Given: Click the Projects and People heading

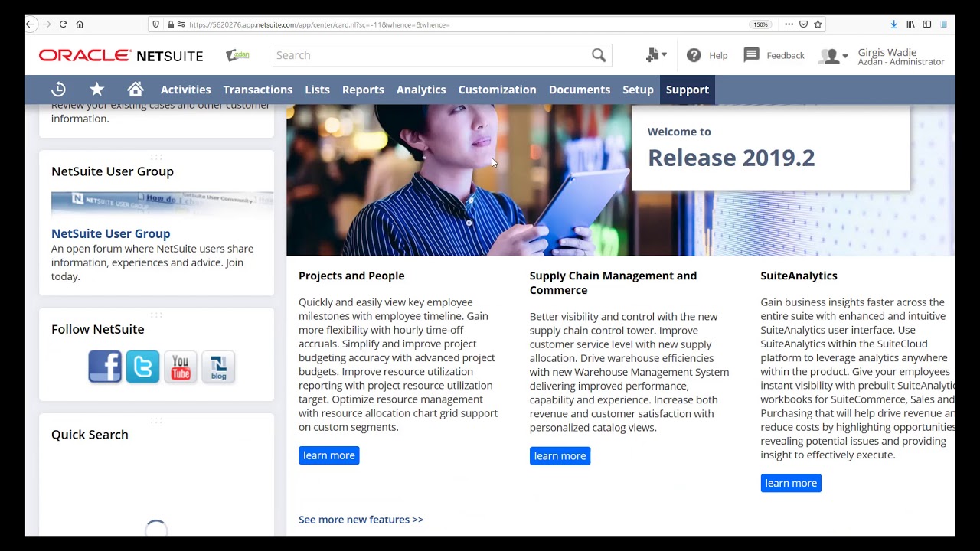Looking at the screenshot, I should [351, 275].
